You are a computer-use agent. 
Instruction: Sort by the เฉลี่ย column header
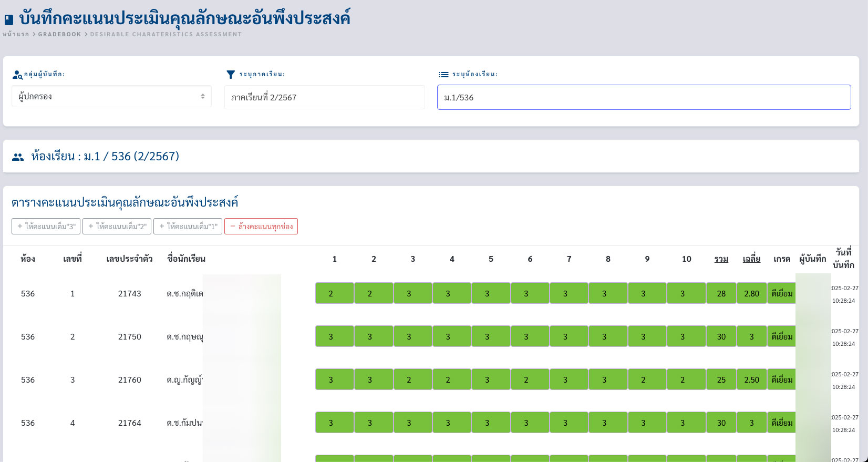[x=751, y=259]
